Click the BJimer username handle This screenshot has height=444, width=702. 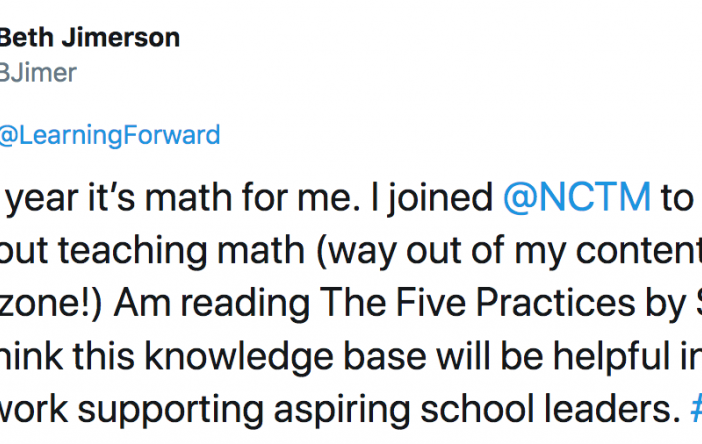tap(38, 73)
